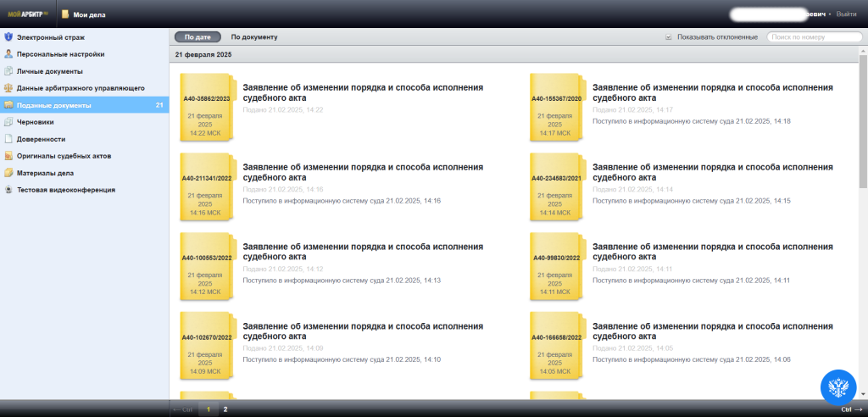Click the Электронный страж shield icon
Image resolution: width=868 pixels, height=417 pixels.
click(x=8, y=37)
